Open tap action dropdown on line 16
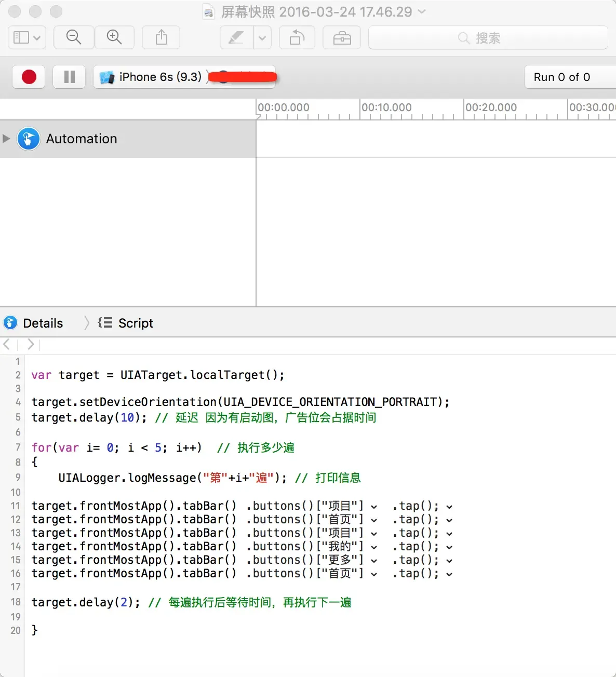 pyautogui.click(x=449, y=574)
